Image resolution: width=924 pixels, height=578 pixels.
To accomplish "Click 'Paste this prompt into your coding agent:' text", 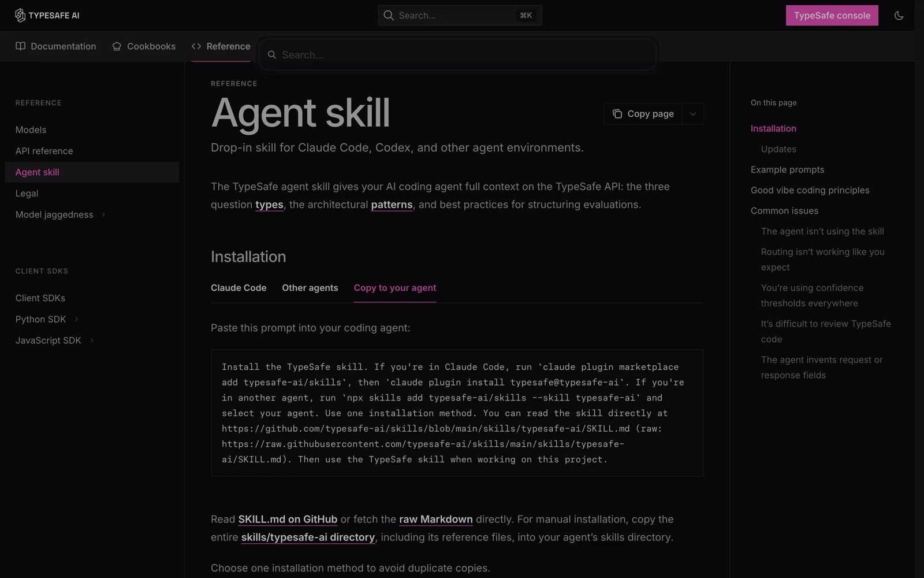I will click(311, 328).
